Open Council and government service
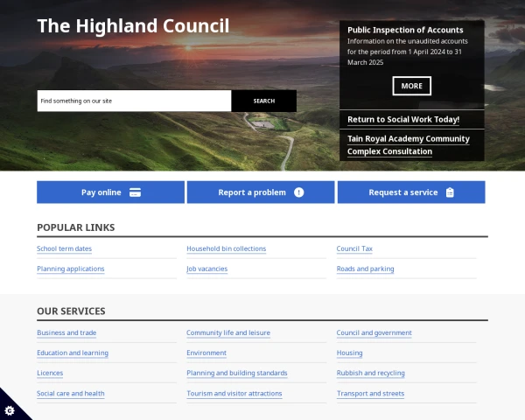 click(x=374, y=332)
